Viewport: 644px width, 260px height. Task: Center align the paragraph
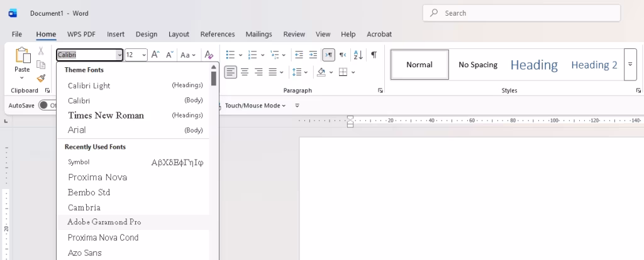[245, 73]
